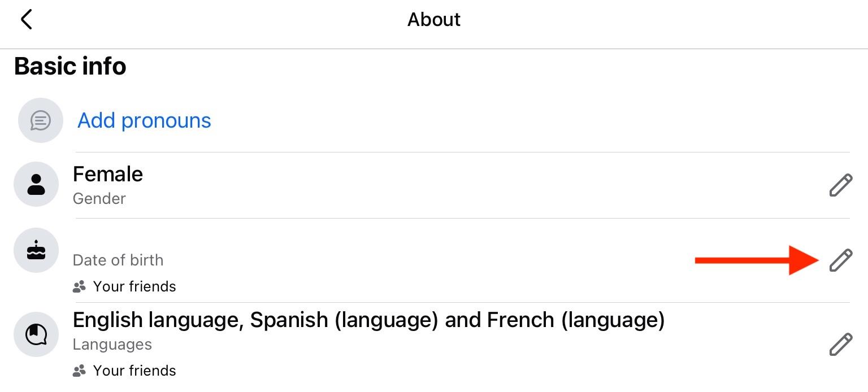
Task: Tap the Date of birth label
Action: tap(118, 260)
